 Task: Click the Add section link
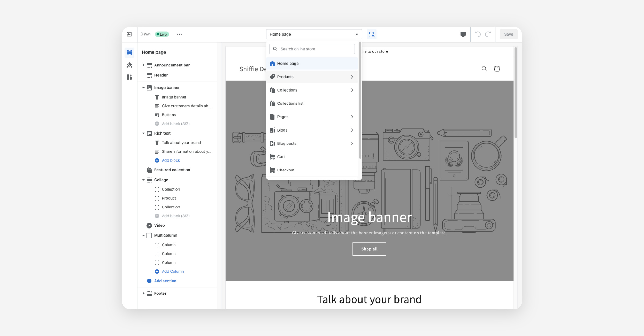click(x=165, y=281)
